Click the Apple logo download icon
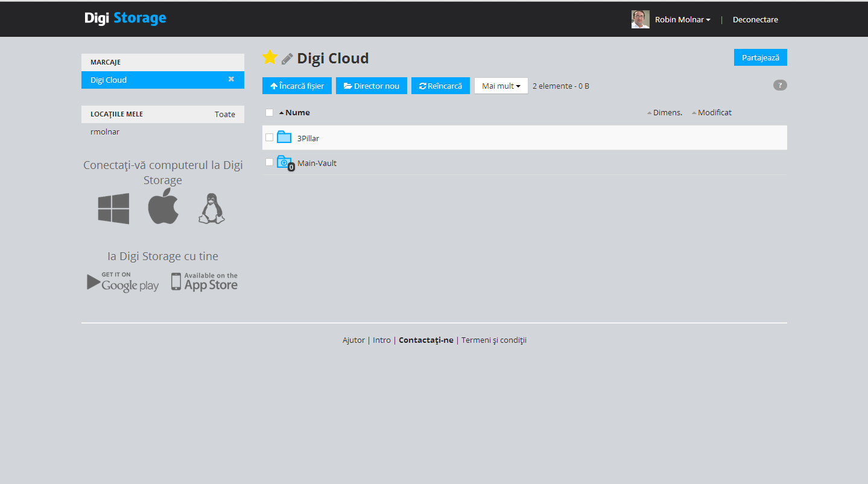The height and width of the screenshot is (484, 868). pos(163,206)
